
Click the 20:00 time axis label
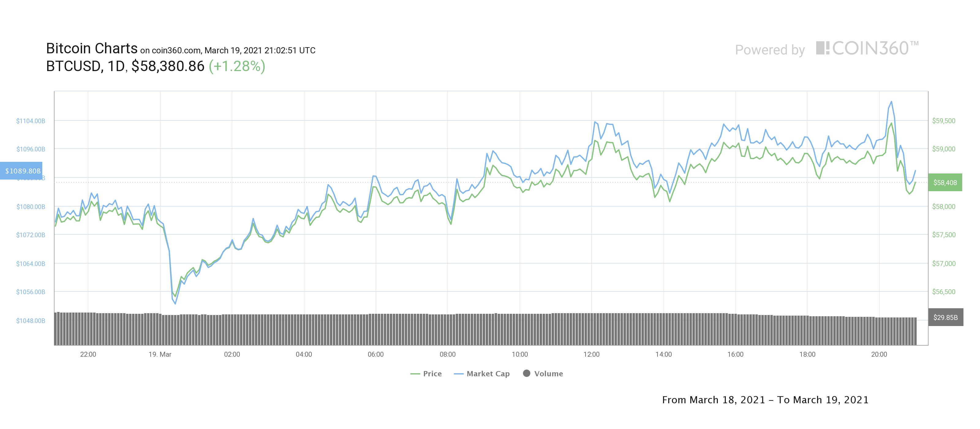point(879,355)
